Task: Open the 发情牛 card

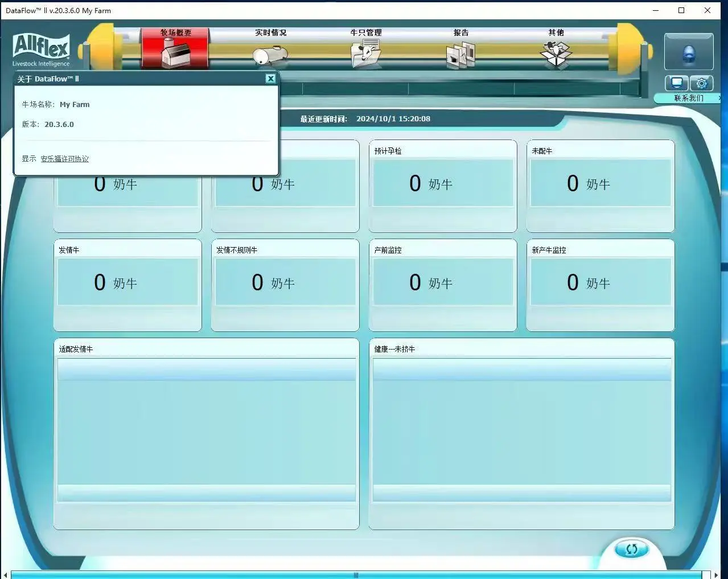Action: 127,285
